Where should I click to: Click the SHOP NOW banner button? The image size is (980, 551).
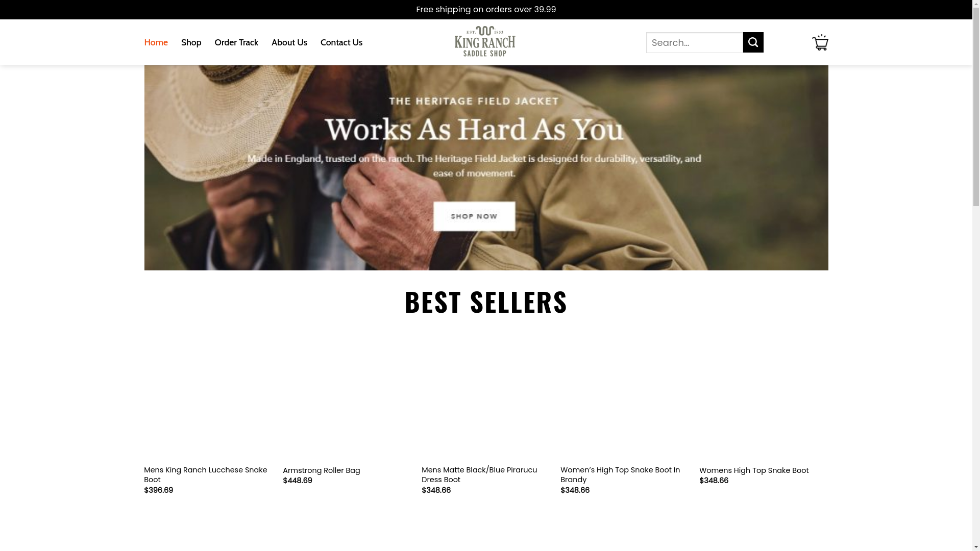(474, 216)
